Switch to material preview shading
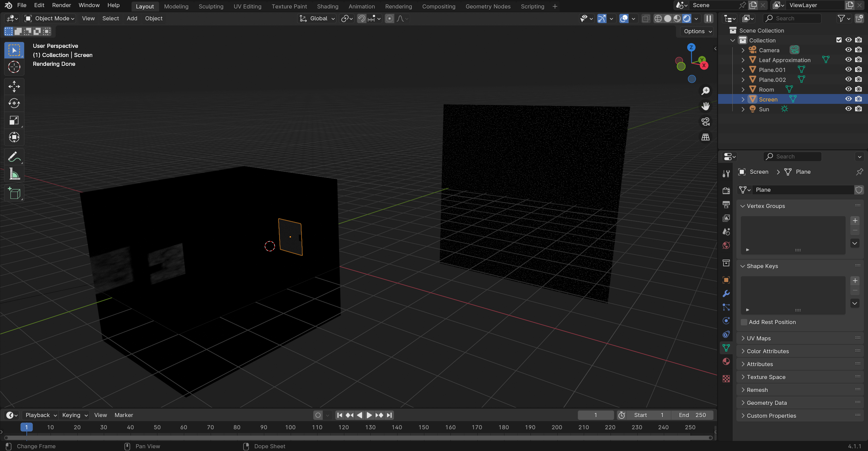Image resolution: width=868 pixels, height=451 pixels. (x=677, y=19)
